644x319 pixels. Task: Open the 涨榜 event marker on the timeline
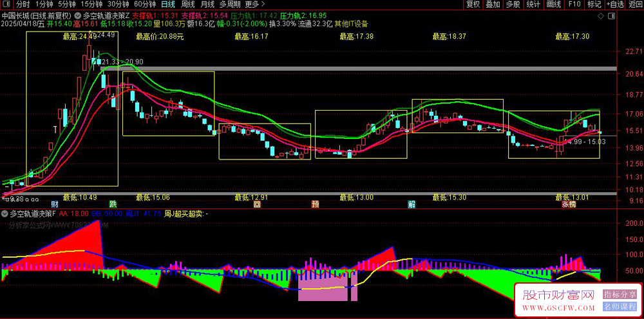(x=569, y=204)
